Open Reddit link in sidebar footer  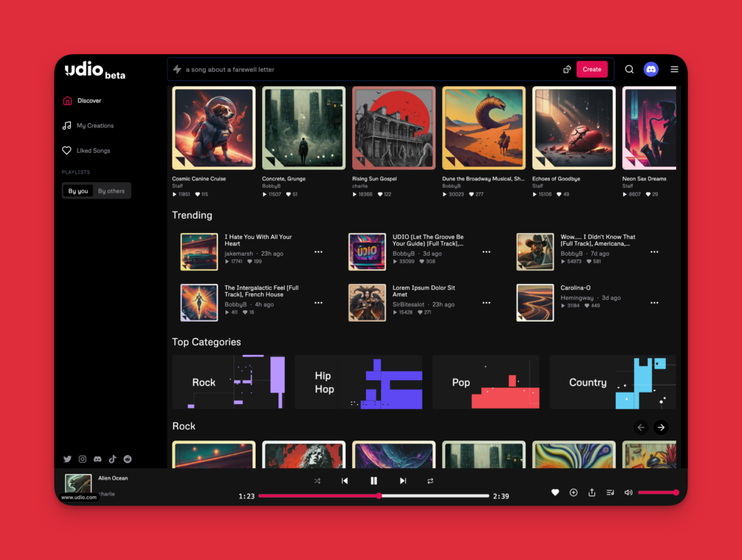pos(128,459)
